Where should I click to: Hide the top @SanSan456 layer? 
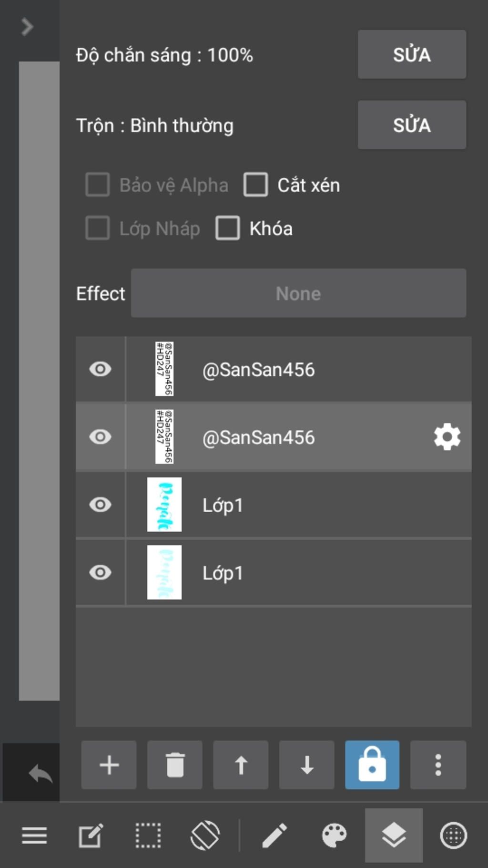point(100,369)
